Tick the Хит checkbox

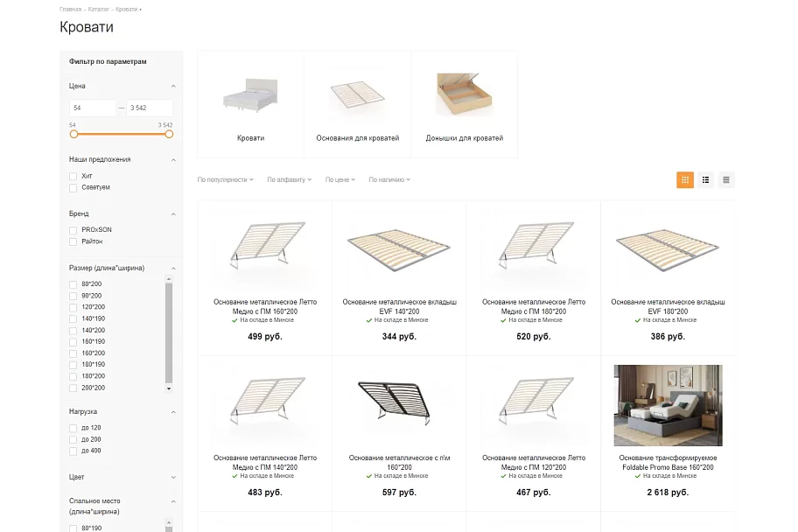73,176
